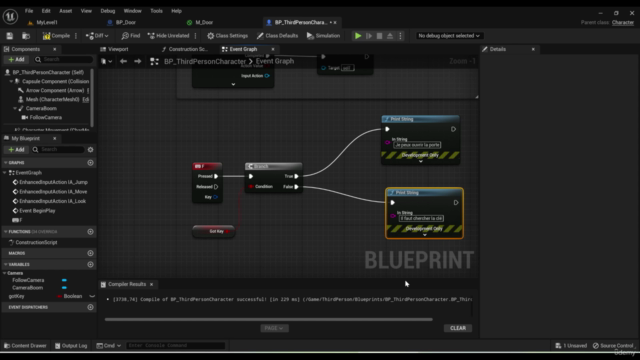640x360 pixels.
Task: Add a new graph with plus icon
Action: [91, 162]
